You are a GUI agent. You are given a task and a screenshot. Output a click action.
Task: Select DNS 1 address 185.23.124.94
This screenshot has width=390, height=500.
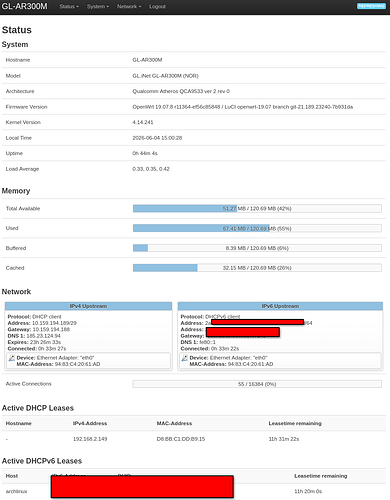tap(44, 336)
